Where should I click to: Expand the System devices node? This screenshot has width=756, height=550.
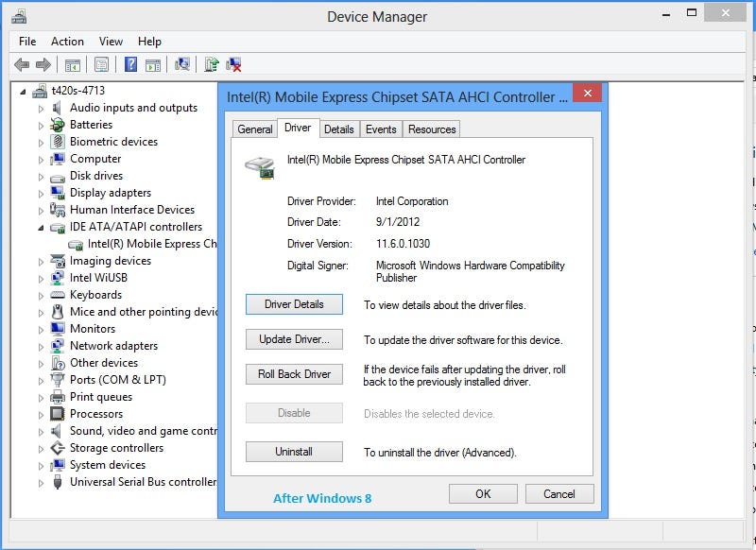click(x=41, y=466)
